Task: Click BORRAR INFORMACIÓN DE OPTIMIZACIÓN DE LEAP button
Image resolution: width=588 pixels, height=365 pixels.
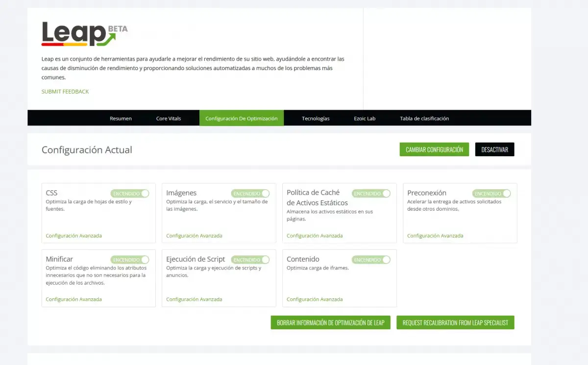Action: (x=331, y=322)
